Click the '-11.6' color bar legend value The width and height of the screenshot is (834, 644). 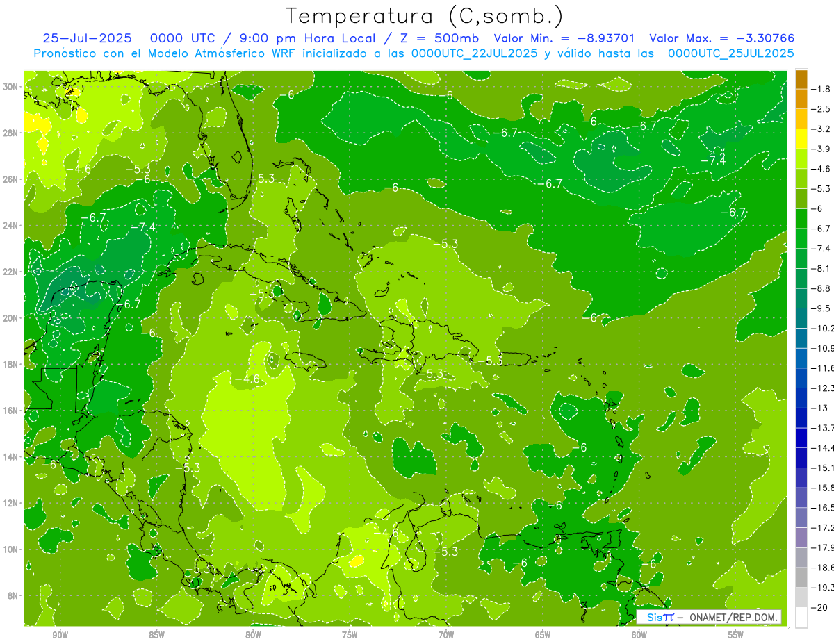[822, 368]
